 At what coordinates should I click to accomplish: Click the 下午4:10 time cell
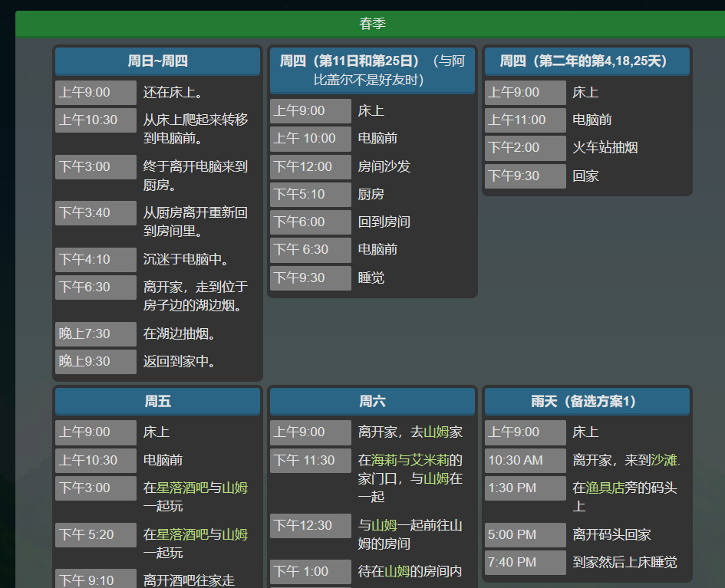pos(96,260)
